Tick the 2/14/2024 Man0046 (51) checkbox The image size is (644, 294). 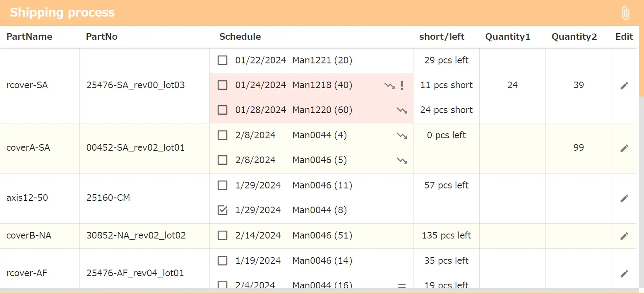[x=223, y=236]
